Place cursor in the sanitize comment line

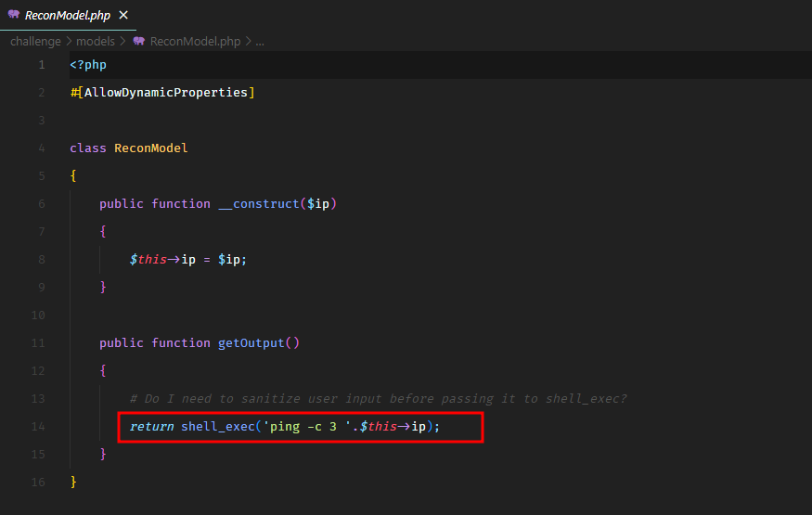371,399
